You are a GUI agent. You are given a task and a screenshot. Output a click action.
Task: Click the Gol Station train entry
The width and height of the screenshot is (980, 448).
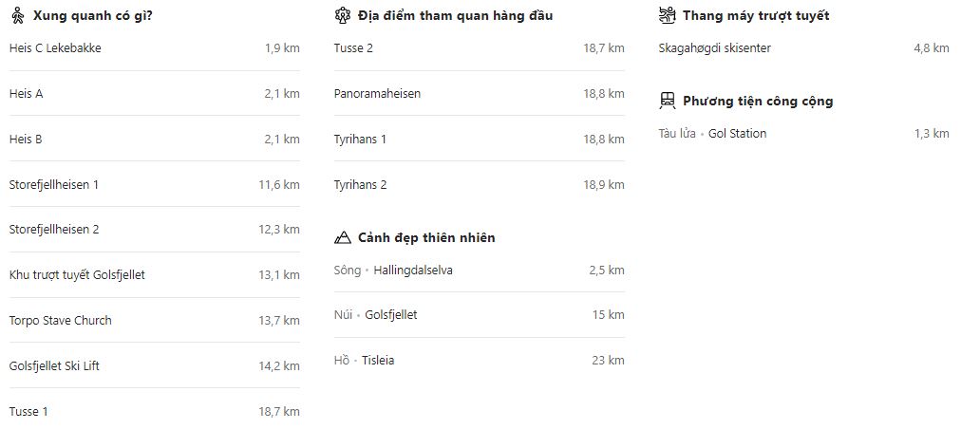737,134
